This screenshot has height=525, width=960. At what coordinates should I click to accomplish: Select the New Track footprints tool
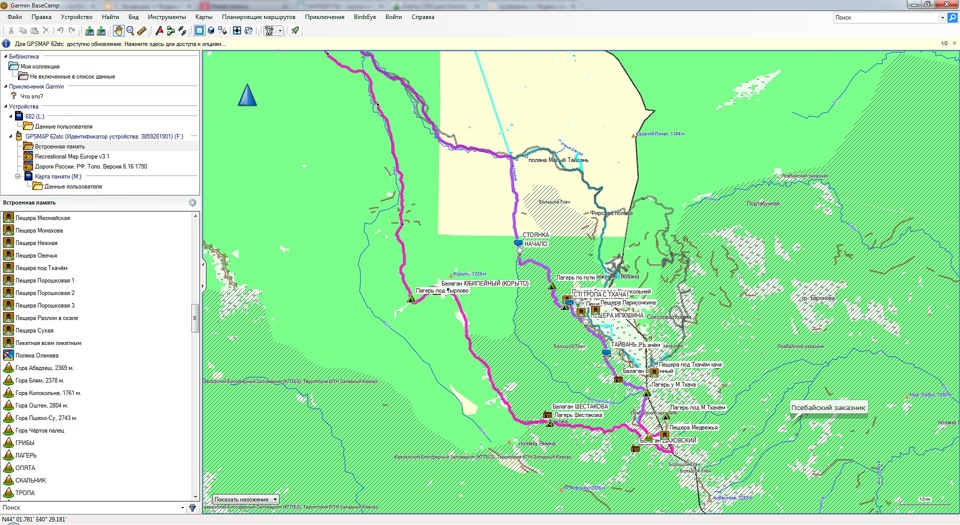click(x=182, y=31)
